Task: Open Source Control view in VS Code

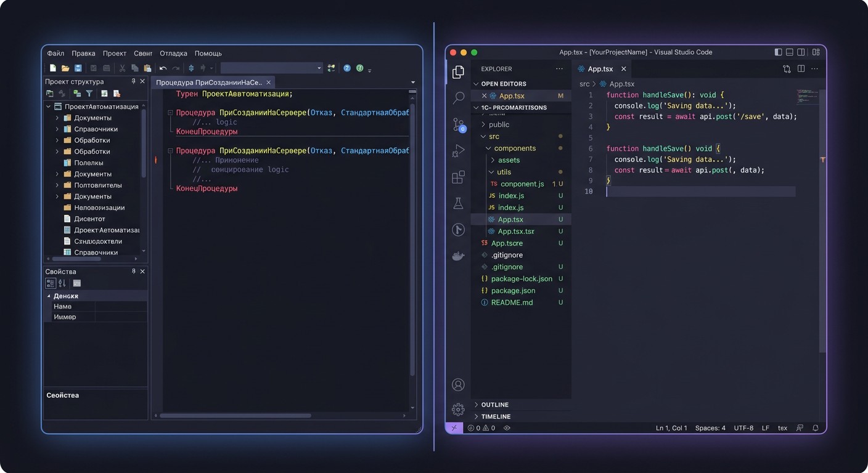Action: [x=459, y=124]
